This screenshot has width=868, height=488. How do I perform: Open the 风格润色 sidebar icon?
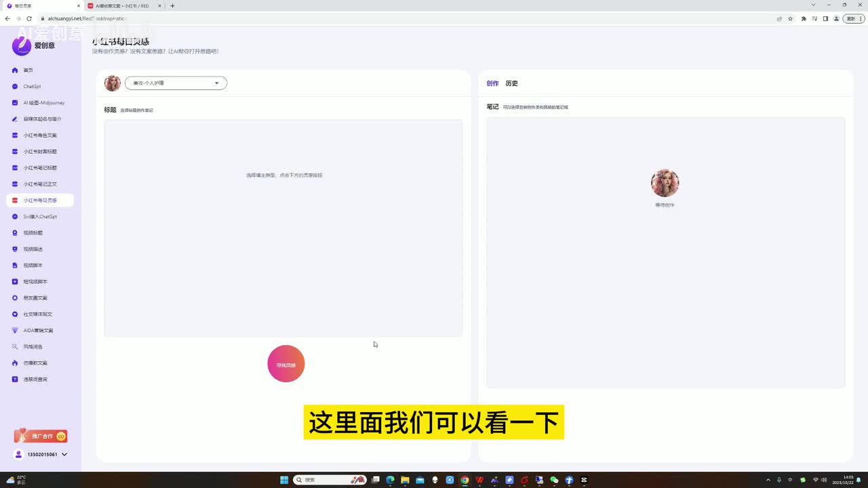click(x=15, y=347)
